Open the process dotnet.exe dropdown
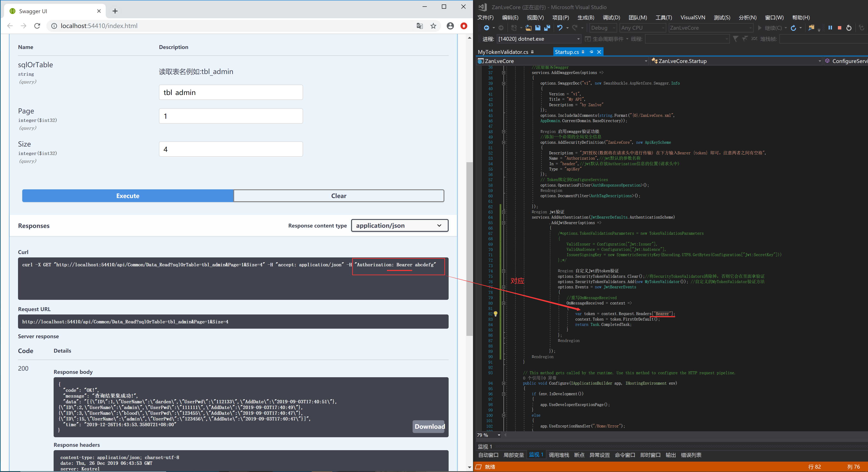Image resolution: width=868 pixels, height=472 pixels. pyautogui.click(x=539, y=39)
